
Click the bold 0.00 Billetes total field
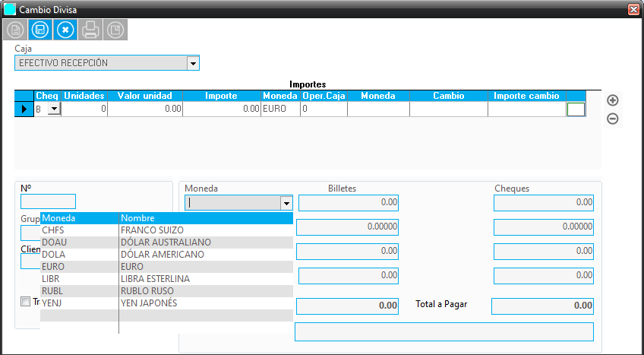click(347, 306)
